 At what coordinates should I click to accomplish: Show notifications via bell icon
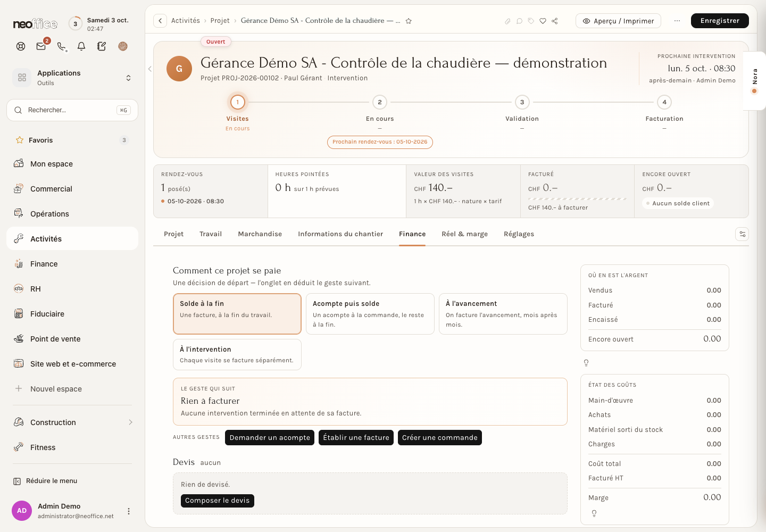[81, 46]
